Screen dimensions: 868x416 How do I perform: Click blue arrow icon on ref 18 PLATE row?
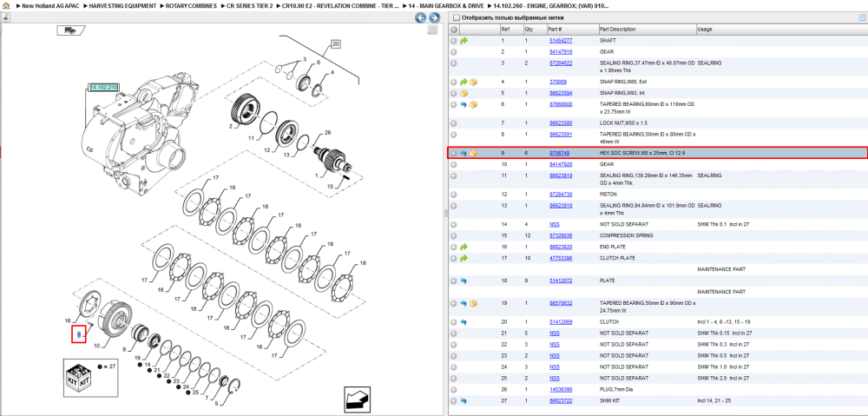click(464, 281)
